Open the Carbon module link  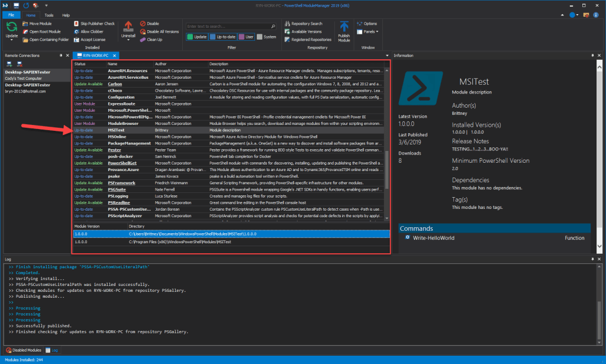tap(115, 84)
